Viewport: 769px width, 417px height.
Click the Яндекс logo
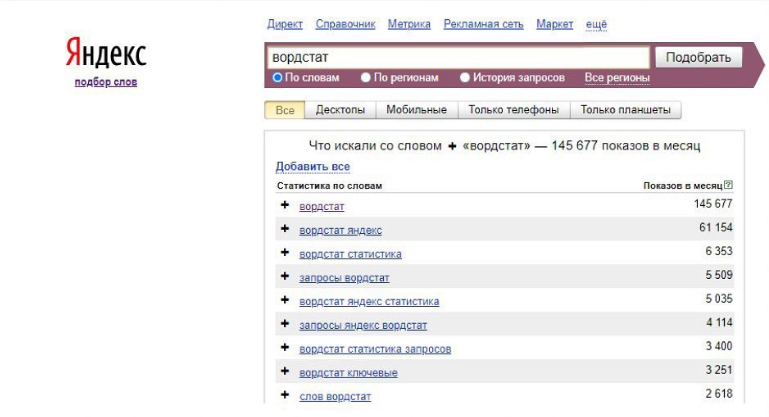[x=106, y=52]
